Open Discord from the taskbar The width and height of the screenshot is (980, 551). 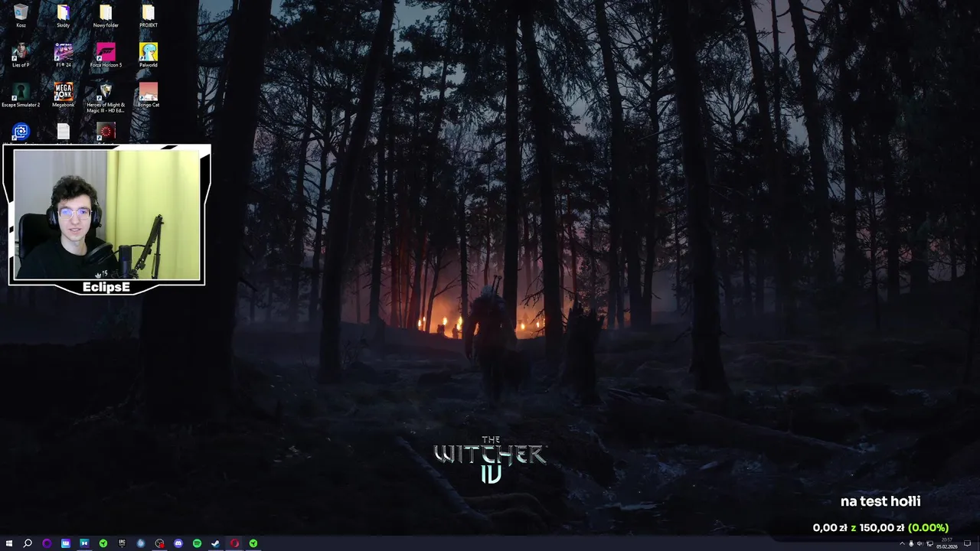coord(178,543)
